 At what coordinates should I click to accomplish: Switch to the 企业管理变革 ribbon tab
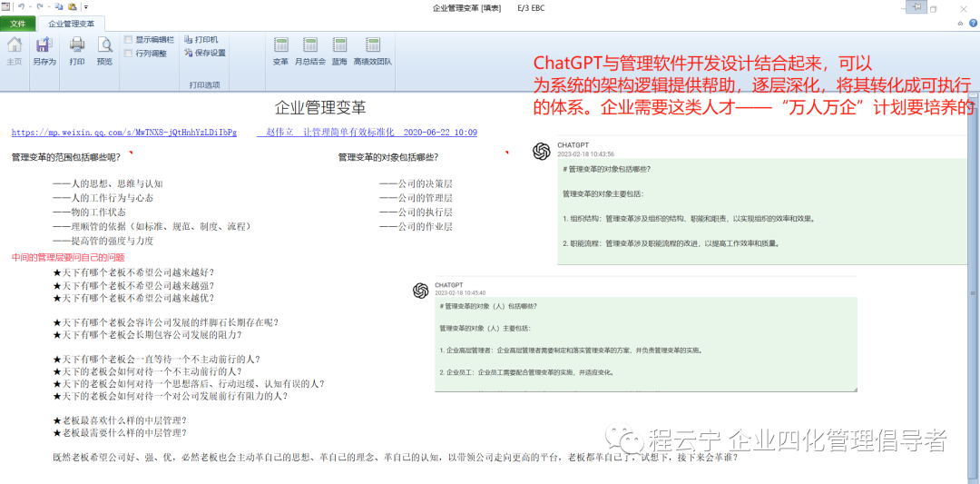coord(72,24)
